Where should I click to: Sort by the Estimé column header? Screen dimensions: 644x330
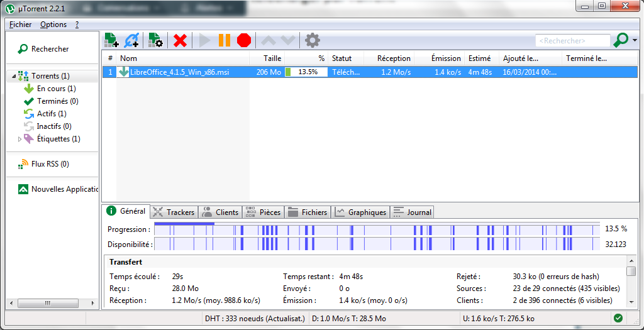coord(482,58)
